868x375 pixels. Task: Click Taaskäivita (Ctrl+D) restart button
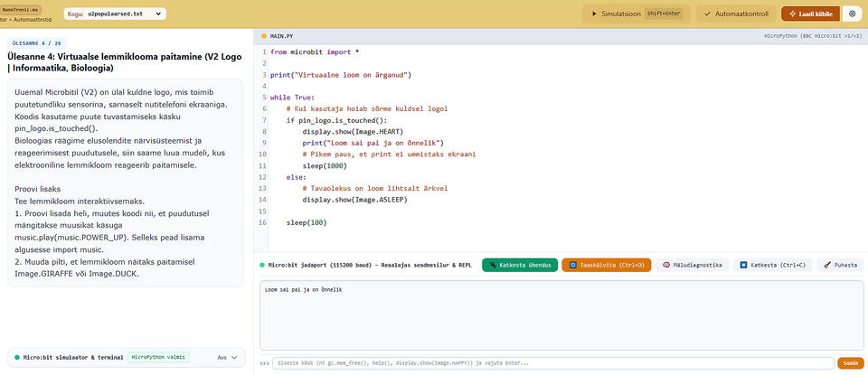(x=606, y=265)
